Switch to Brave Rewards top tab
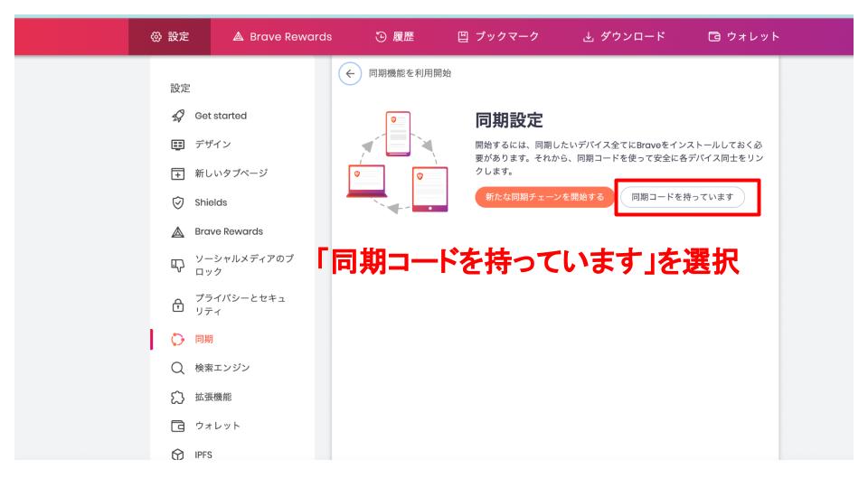Viewport: 868px width, 488px height. pos(282,36)
